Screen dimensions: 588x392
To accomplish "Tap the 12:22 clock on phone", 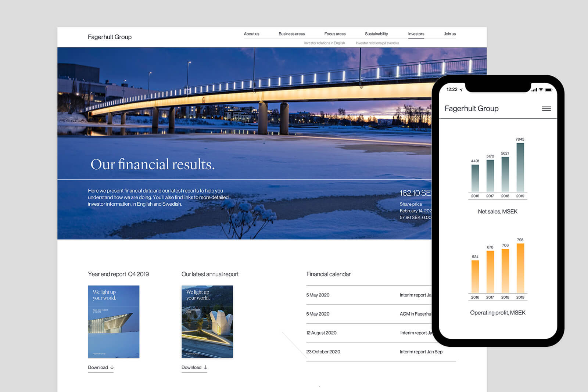I will pyautogui.click(x=452, y=90).
